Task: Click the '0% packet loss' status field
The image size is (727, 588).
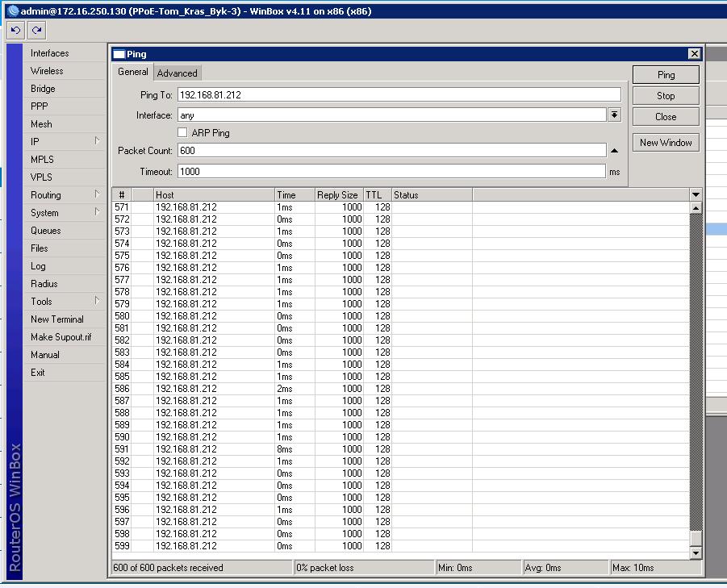Action: (365, 568)
